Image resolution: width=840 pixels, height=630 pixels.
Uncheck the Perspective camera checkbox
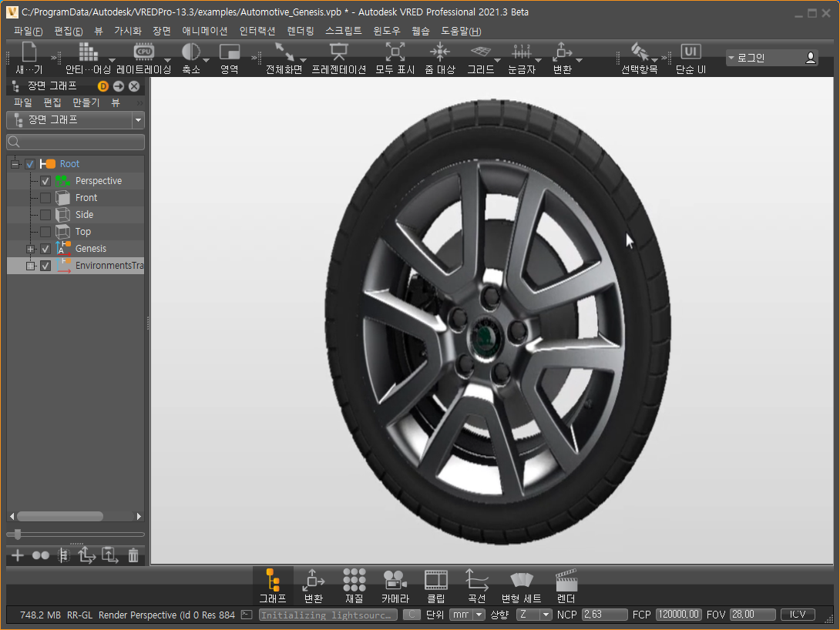point(45,181)
